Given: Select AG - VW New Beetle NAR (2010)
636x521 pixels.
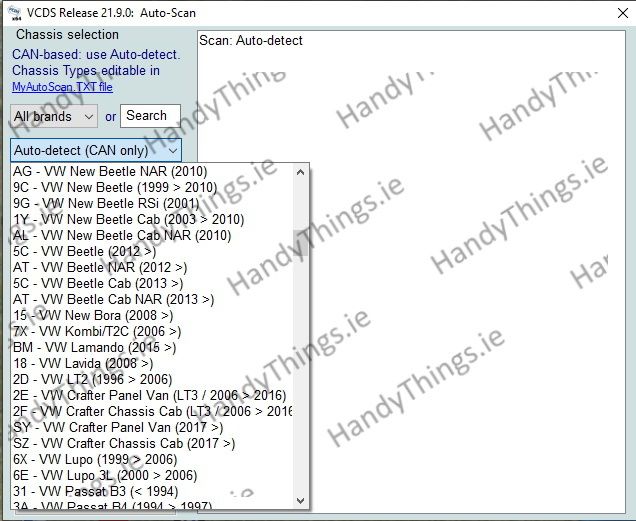Looking at the screenshot, I should 152,172.
